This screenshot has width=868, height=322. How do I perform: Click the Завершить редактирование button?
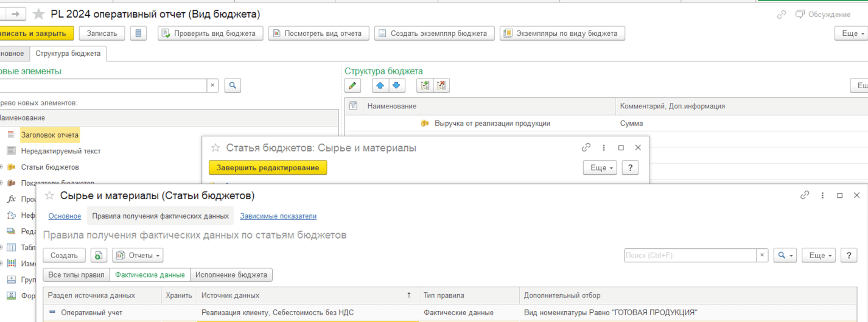267,167
